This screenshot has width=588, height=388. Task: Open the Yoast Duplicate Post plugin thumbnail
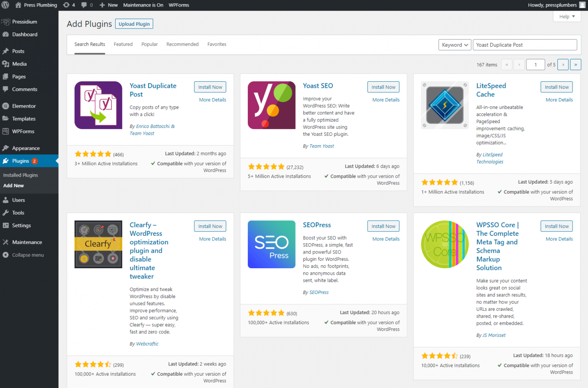click(98, 105)
